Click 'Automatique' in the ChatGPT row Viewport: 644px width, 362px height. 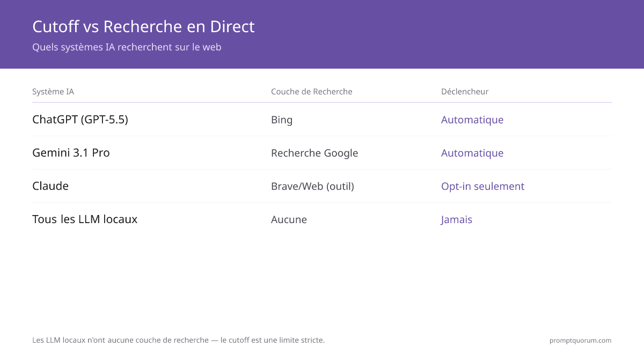pyautogui.click(x=472, y=120)
